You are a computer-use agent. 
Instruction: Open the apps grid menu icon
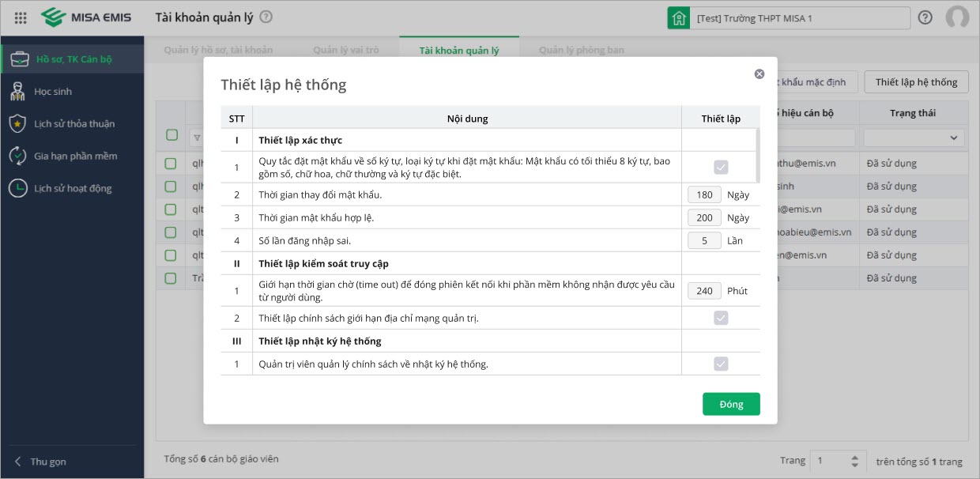coord(21,17)
